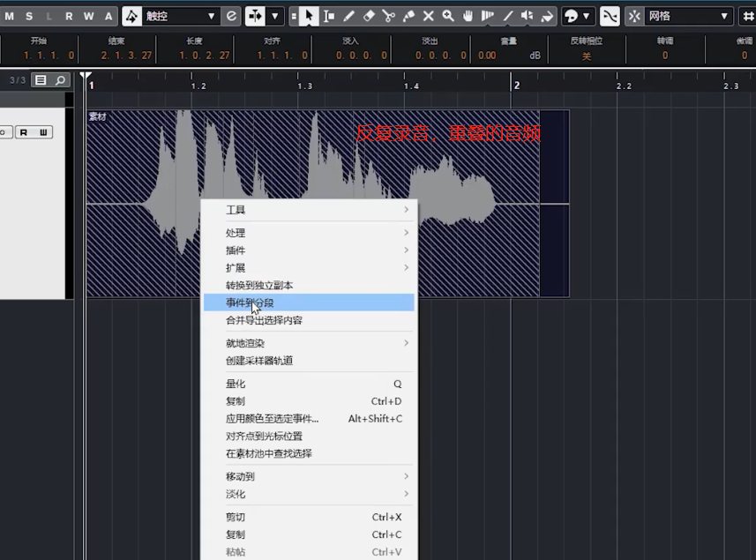Choose 复制 with shortcut Ctrl+D

click(309, 401)
